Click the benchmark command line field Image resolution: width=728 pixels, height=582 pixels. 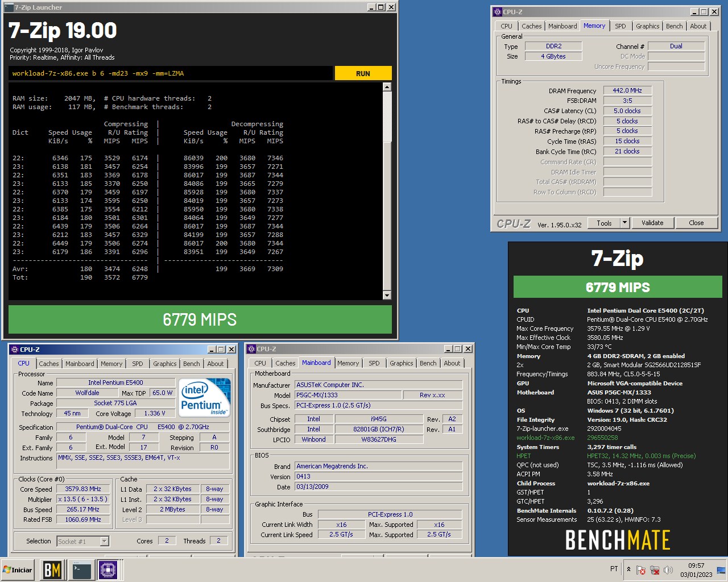(171, 73)
